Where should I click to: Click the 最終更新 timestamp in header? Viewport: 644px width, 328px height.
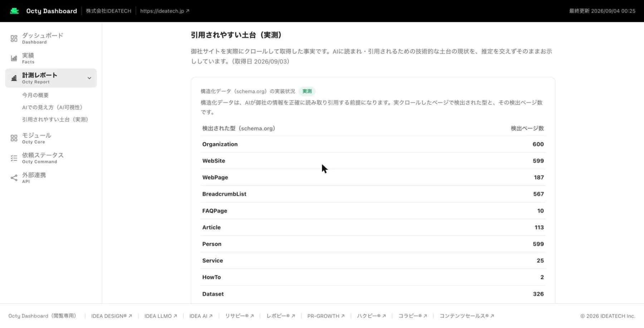pos(602,11)
